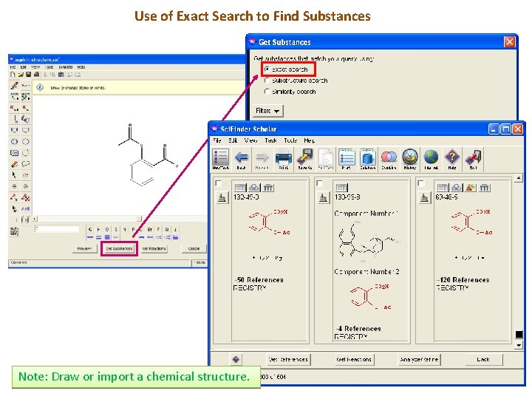The image size is (532, 399).
Task: Click New Task icon in SciFinder toolbar
Action: pyautogui.click(x=220, y=159)
